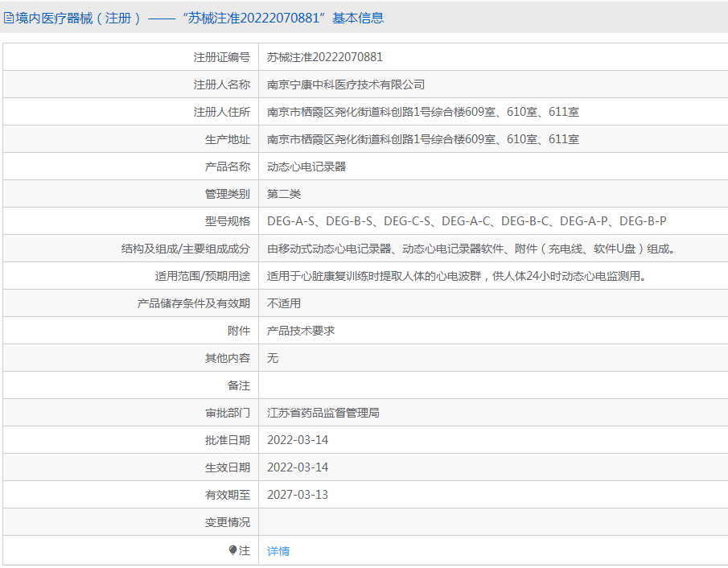
Task: Click the 生产地址 label
Action: pyautogui.click(x=228, y=139)
